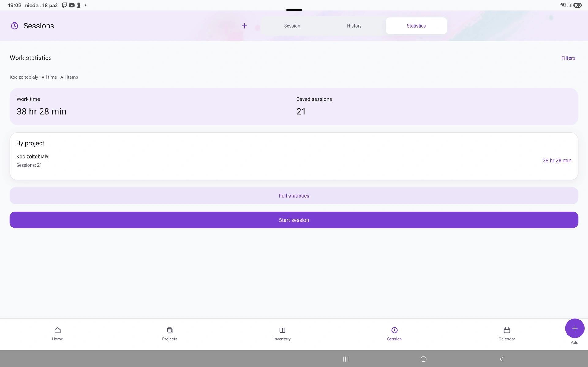Tap the round Add floating button
This screenshot has height=367, width=588.
[575, 328]
